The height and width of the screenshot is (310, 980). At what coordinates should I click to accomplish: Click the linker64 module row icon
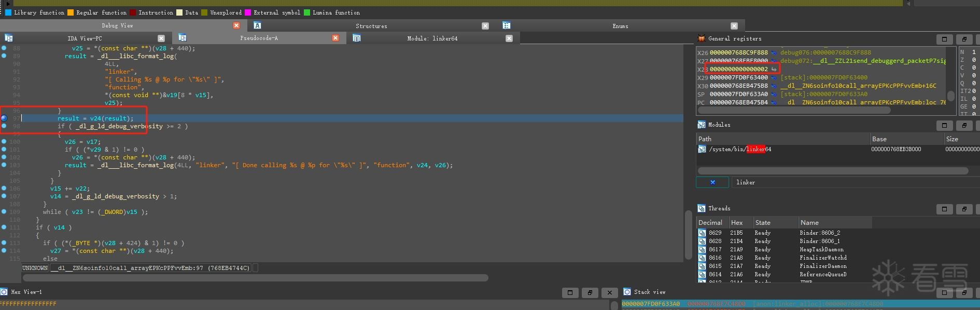pos(702,149)
